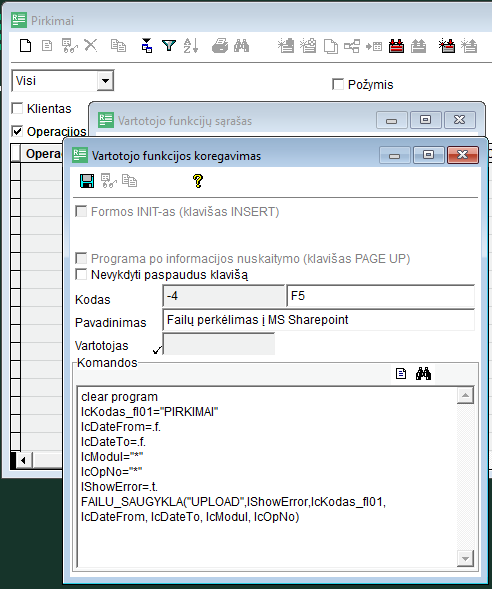Click the binoculars find icon in Komandos panel
Image resolution: width=492 pixels, height=589 pixels.
click(x=423, y=374)
